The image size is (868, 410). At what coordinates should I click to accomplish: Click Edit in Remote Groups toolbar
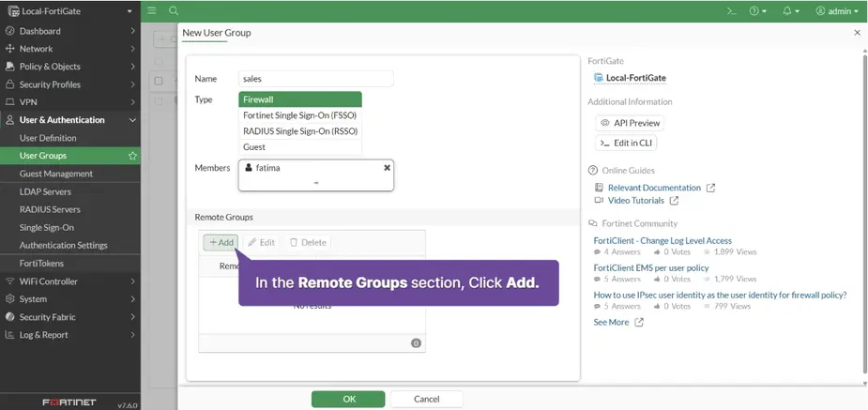(261, 242)
